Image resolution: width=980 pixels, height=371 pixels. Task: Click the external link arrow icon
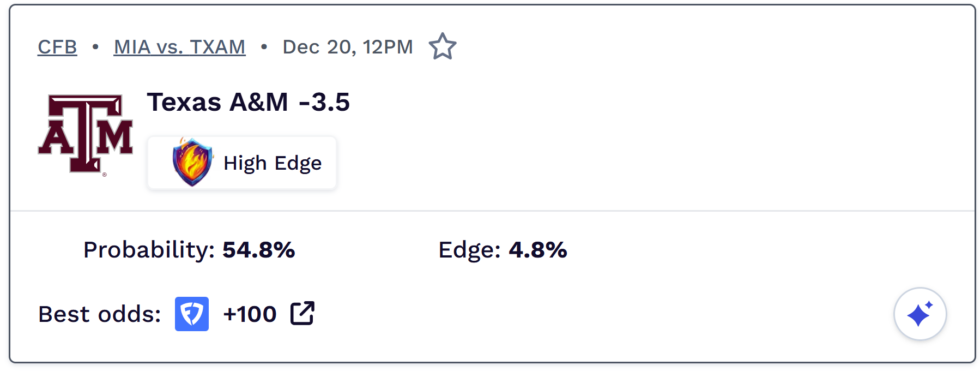click(x=303, y=313)
